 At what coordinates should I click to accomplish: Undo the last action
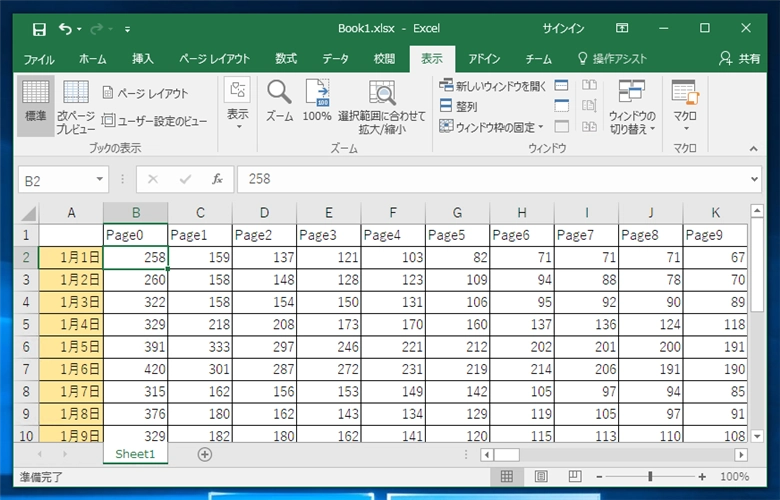[66, 29]
